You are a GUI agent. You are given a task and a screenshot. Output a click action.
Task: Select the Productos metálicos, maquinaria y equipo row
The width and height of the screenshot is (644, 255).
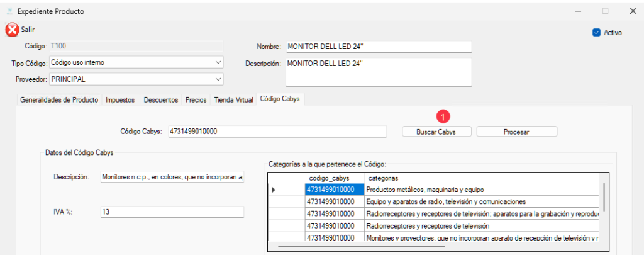pyautogui.click(x=481, y=190)
